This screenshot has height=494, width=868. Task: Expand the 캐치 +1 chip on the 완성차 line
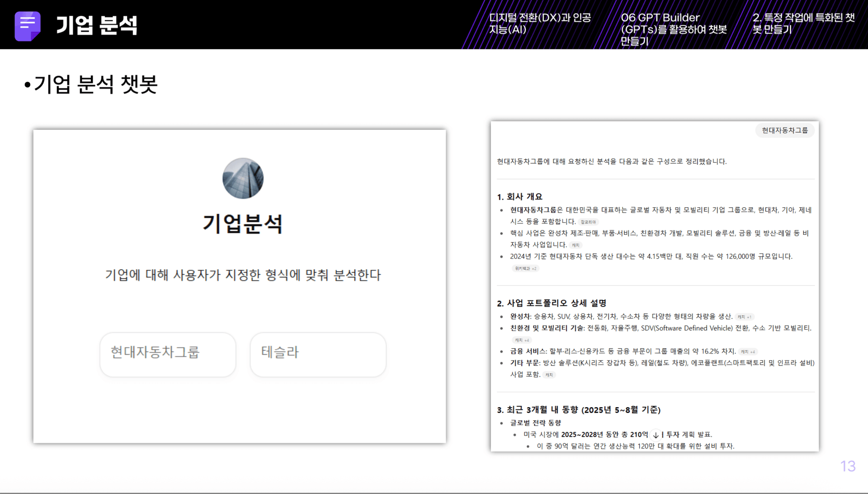(744, 317)
